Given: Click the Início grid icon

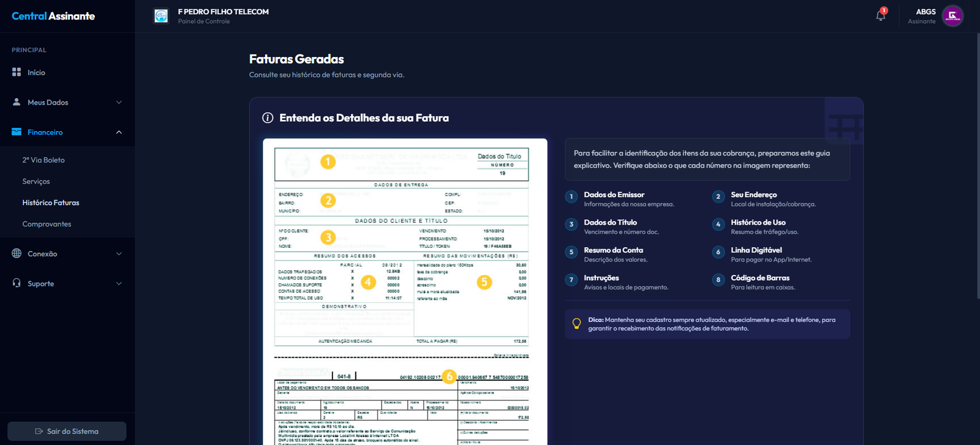Looking at the screenshot, I should click(17, 72).
